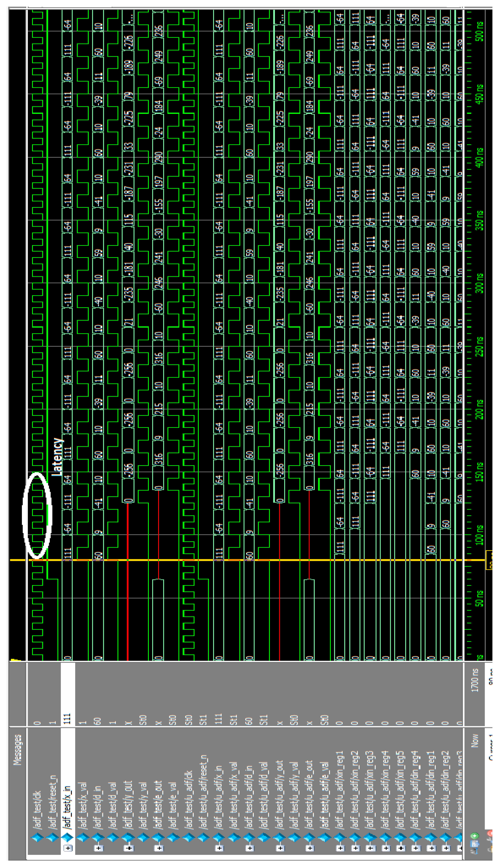Click the /adf_test/clk signal diamond icon
Screen dimensions: 503x868
(x=37, y=837)
